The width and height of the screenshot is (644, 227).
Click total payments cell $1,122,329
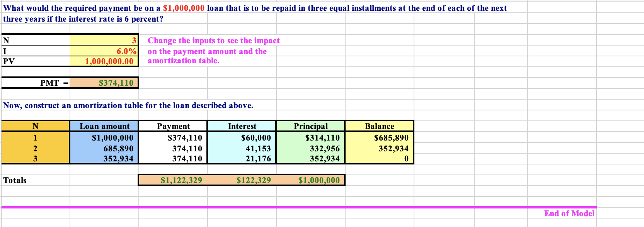[x=173, y=180]
